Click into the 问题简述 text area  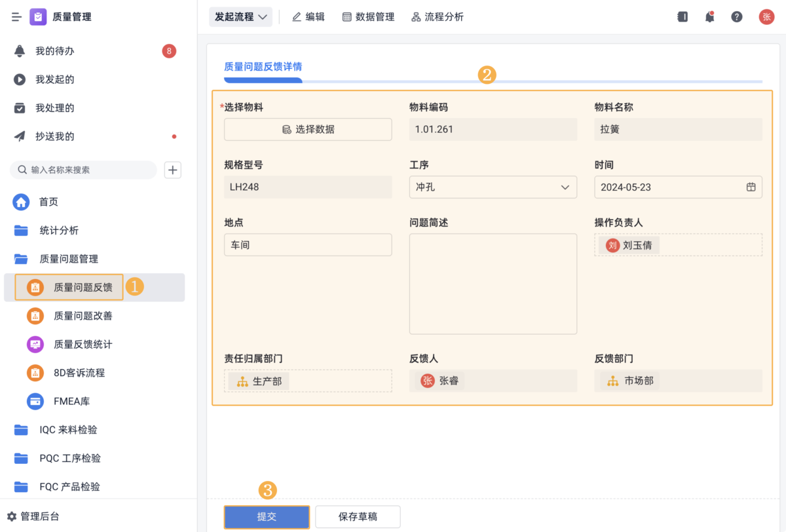[x=493, y=284]
